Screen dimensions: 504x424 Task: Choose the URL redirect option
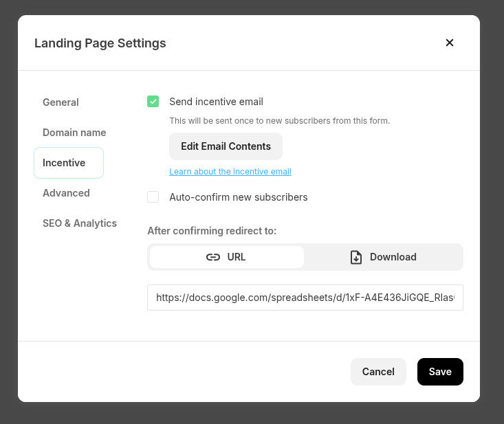pyautogui.click(x=227, y=257)
